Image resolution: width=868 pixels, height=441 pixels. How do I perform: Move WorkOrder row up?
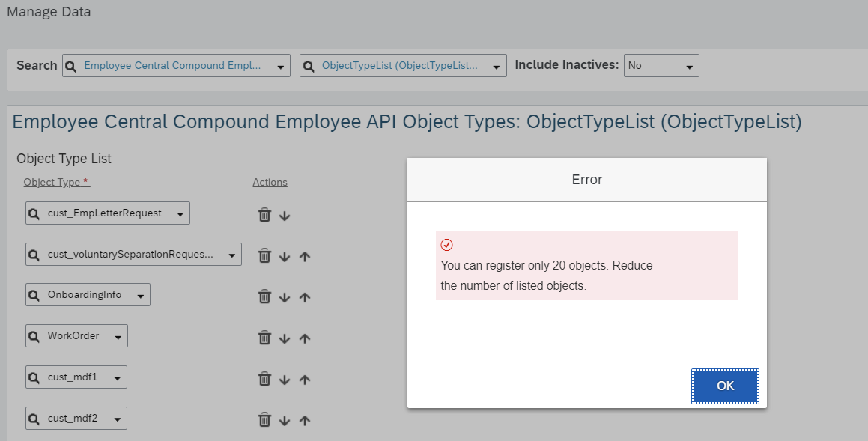[x=305, y=338]
